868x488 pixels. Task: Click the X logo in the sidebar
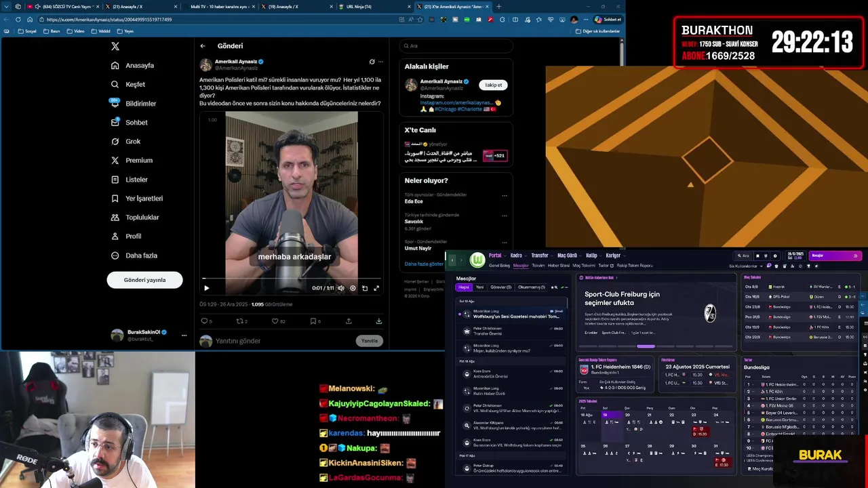coord(115,46)
